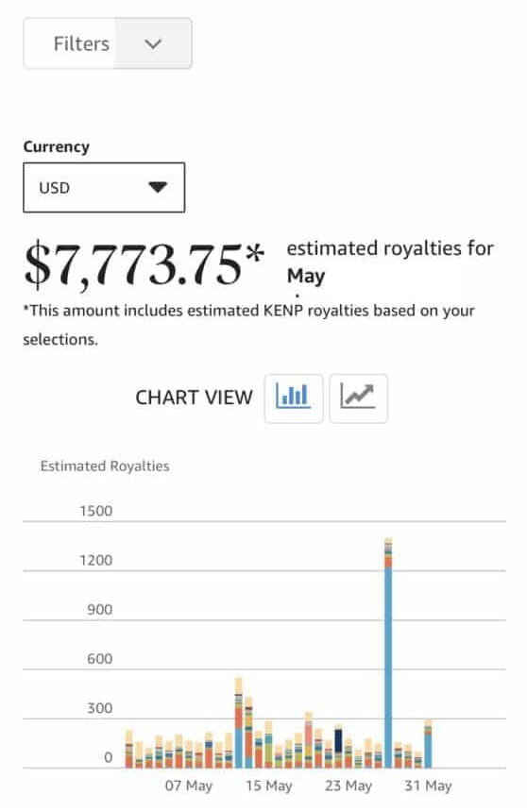Viewport: 527px width, 812px height.
Task: Select the bar chart view icon
Action: (x=294, y=398)
